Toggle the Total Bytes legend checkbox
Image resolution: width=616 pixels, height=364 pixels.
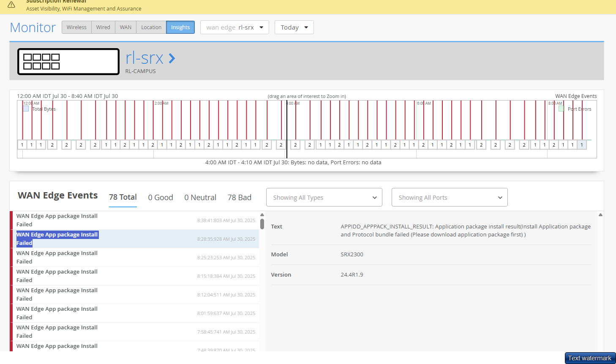(x=26, y=109)
